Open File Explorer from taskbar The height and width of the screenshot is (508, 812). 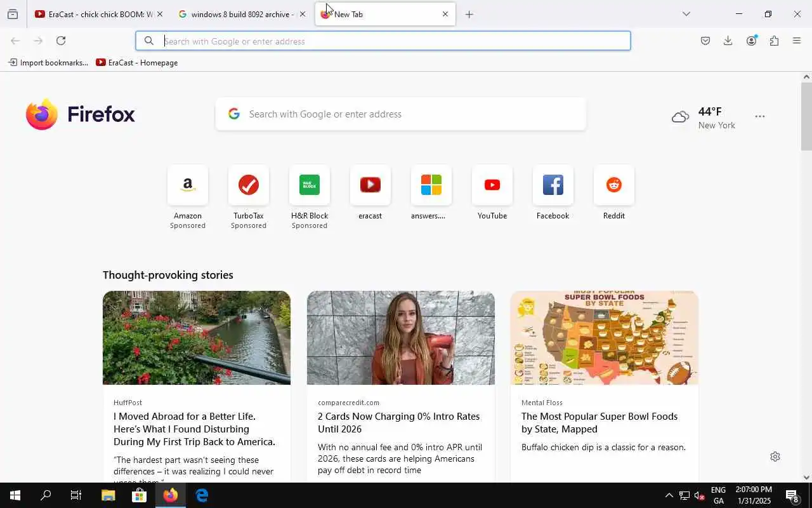point(108,495)
